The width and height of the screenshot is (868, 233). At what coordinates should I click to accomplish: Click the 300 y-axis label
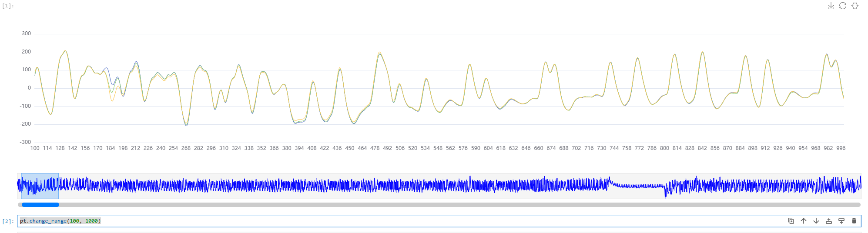[26, 33]
